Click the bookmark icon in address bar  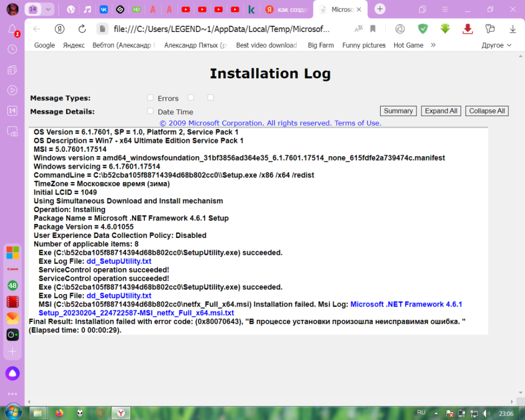[x=373, y=29]
